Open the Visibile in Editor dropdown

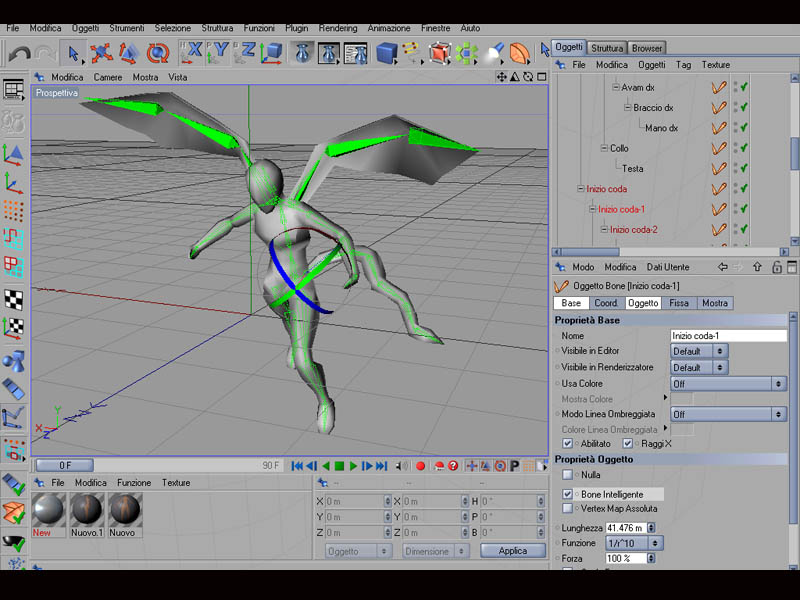pos(699,351)
